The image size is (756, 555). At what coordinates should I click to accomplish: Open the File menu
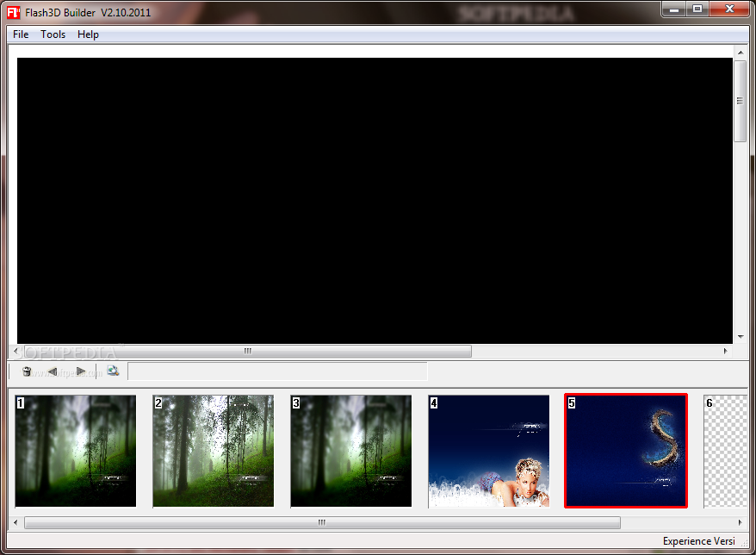tap(21, 34)
